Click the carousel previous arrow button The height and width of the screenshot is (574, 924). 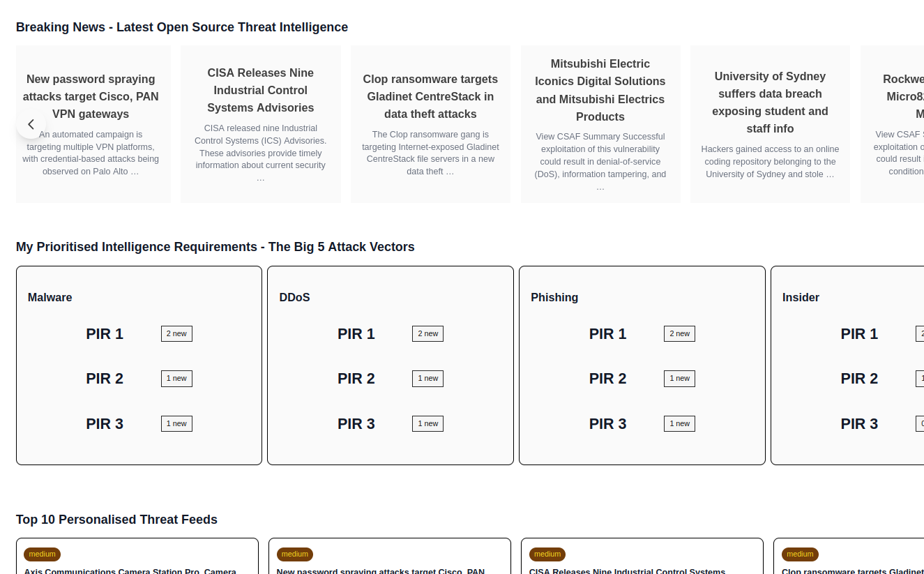coord(31,124)
